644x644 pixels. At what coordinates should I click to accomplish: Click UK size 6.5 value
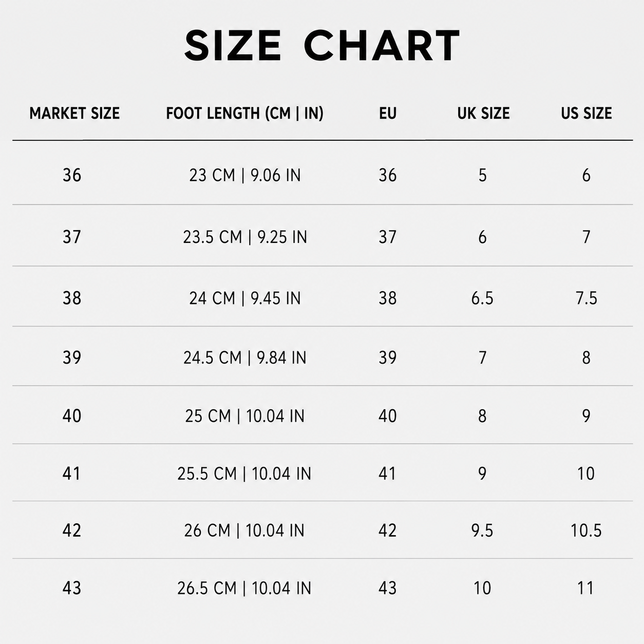coord(482,298)
